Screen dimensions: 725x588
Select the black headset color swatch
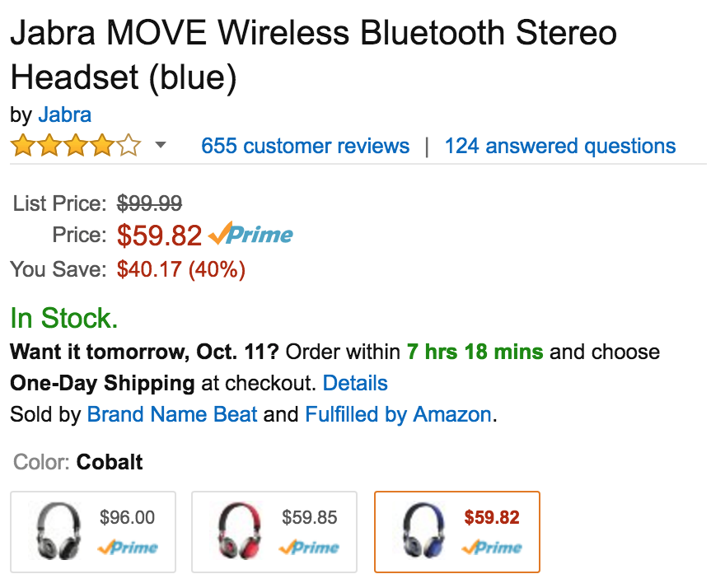click(x=93, y=531)
